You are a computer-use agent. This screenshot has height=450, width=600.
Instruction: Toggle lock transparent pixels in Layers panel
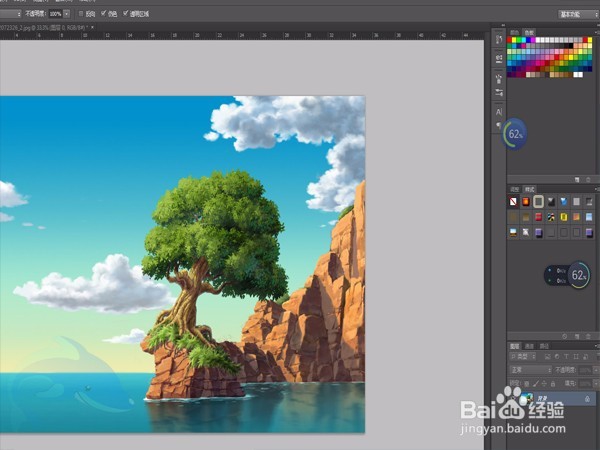click(x=527, y=383)
